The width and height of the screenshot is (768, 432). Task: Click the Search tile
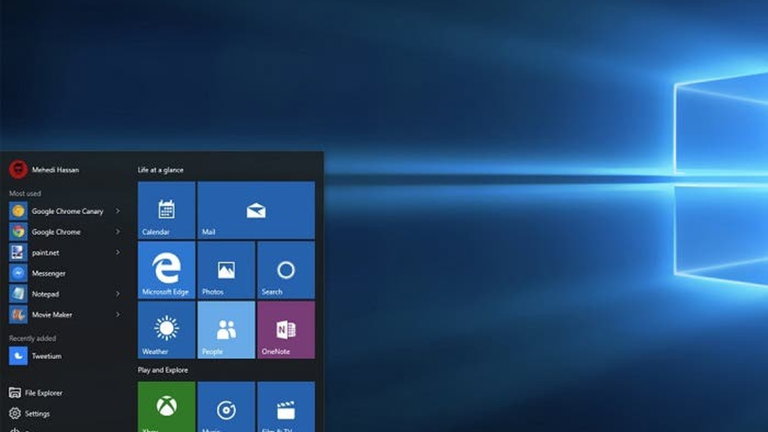point(285,270)
